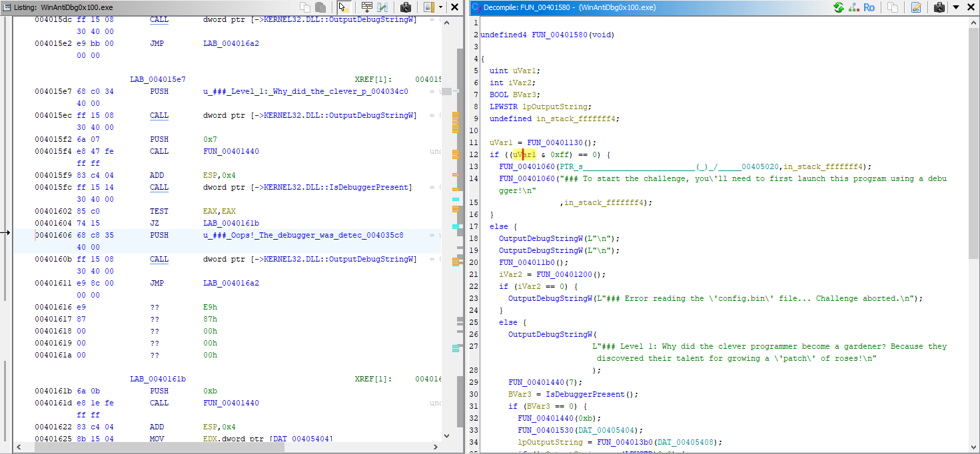The height and width of the screenshot is (454, 980).
Task: Click u_###_Oops!_The_debugger_was_detec_004035c8 operand
Action: [x=303, y=235]
